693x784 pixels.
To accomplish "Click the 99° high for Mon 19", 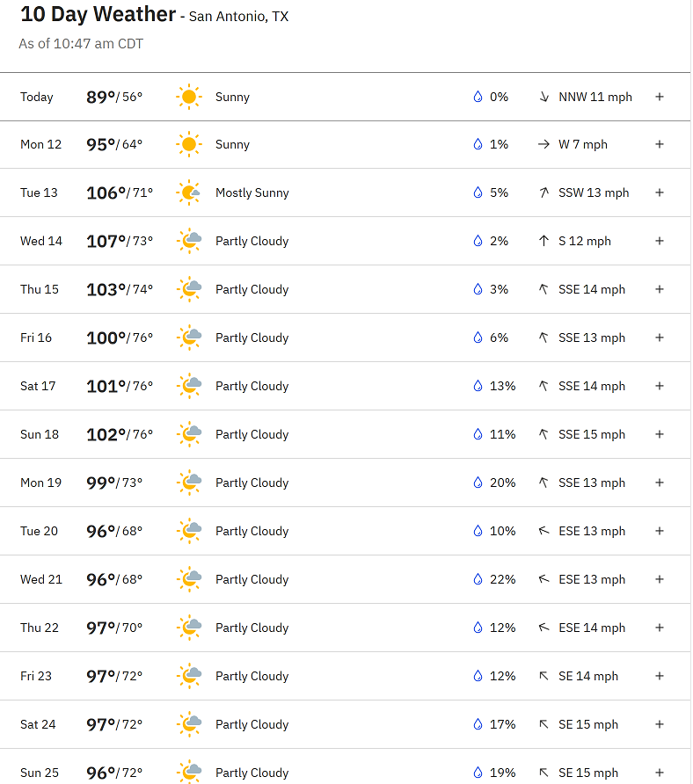I will point(100,483).
